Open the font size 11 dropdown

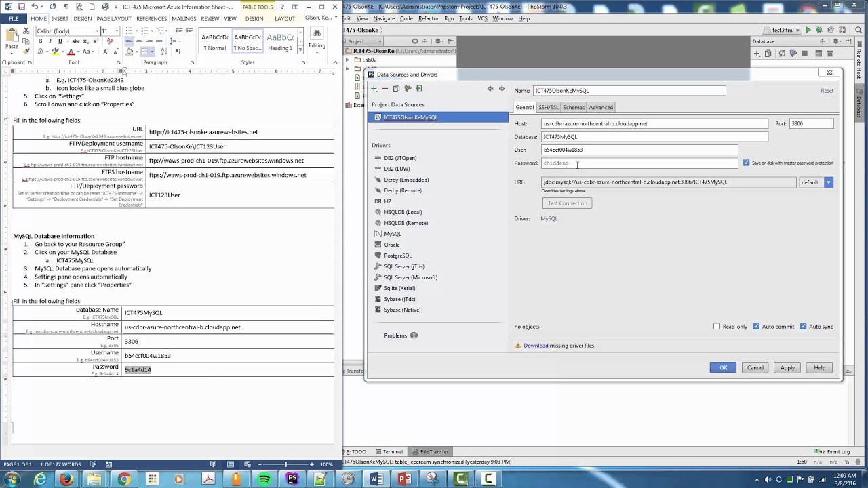pos(117,31)
